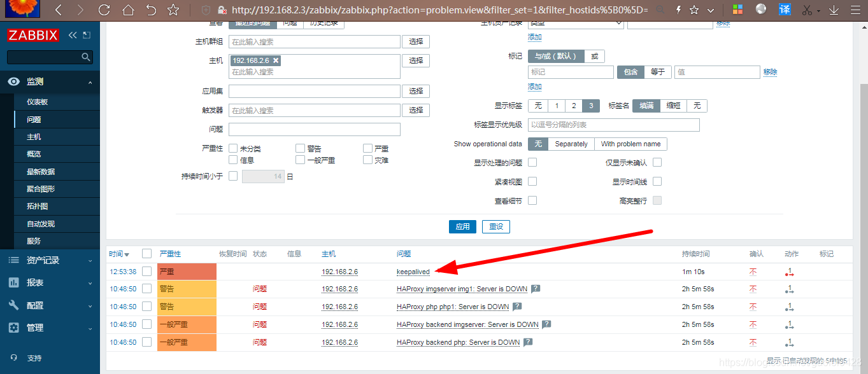Click the ZABBIX logo
This screenshot has height=374, width=868.
click(34, 35)
